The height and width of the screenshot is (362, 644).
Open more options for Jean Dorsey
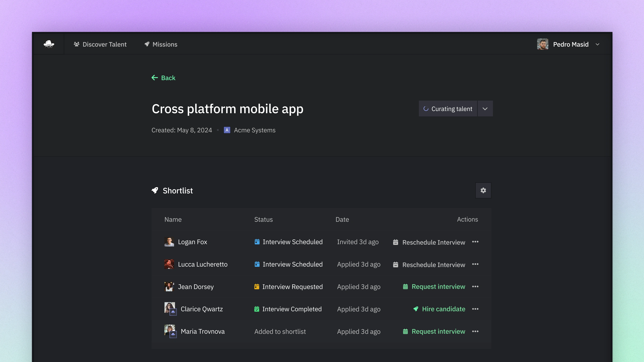click(x=475, y=287)
